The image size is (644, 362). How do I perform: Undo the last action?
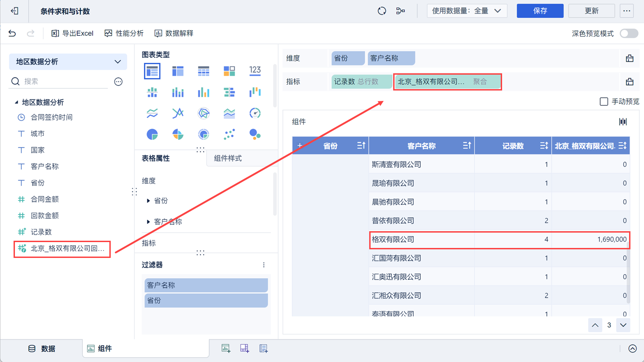(x=12, y=33)
